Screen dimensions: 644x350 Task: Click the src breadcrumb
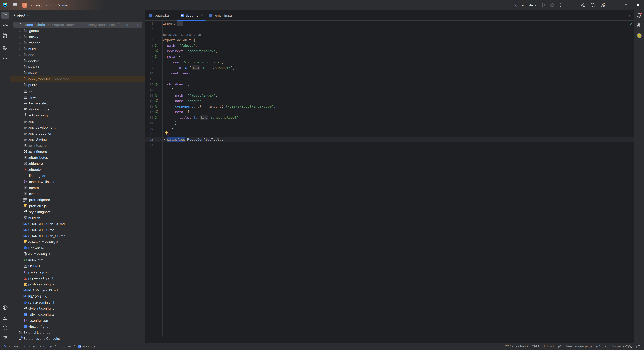35,346
